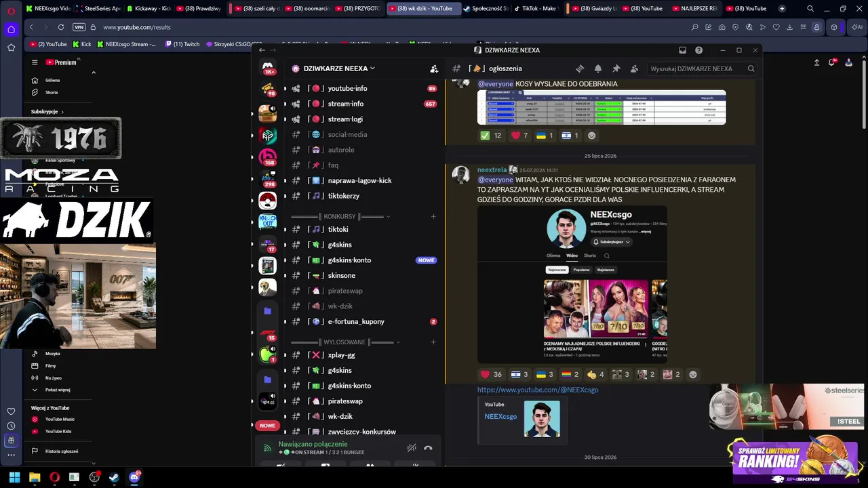Open the Twitch bookmark in bookmarks bar

point(181,44)
